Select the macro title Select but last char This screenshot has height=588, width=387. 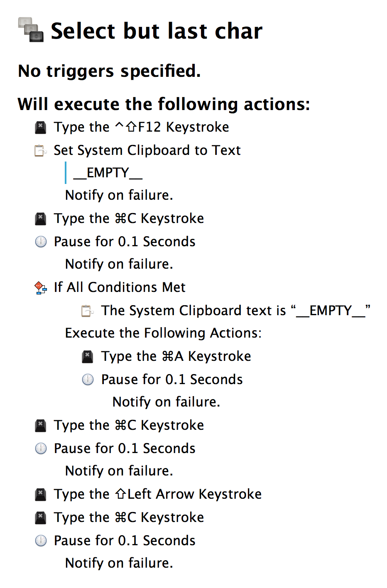[x=157, y=31]
